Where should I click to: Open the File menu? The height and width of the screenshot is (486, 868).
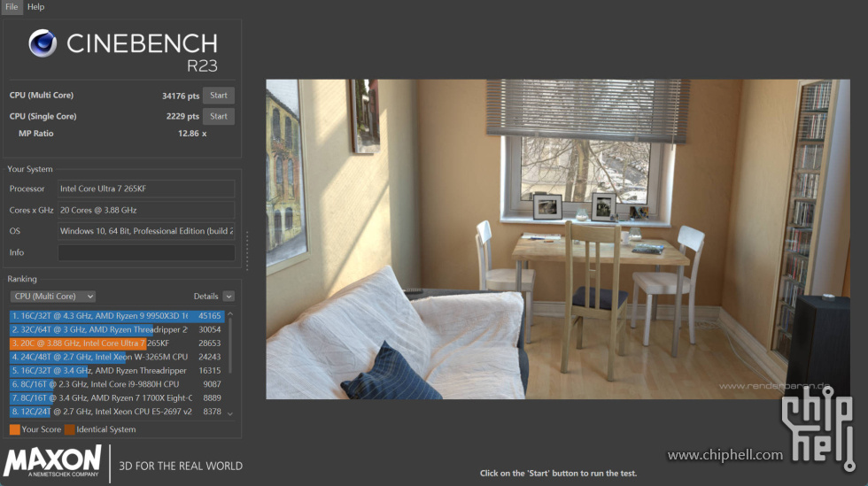[12, 7]
